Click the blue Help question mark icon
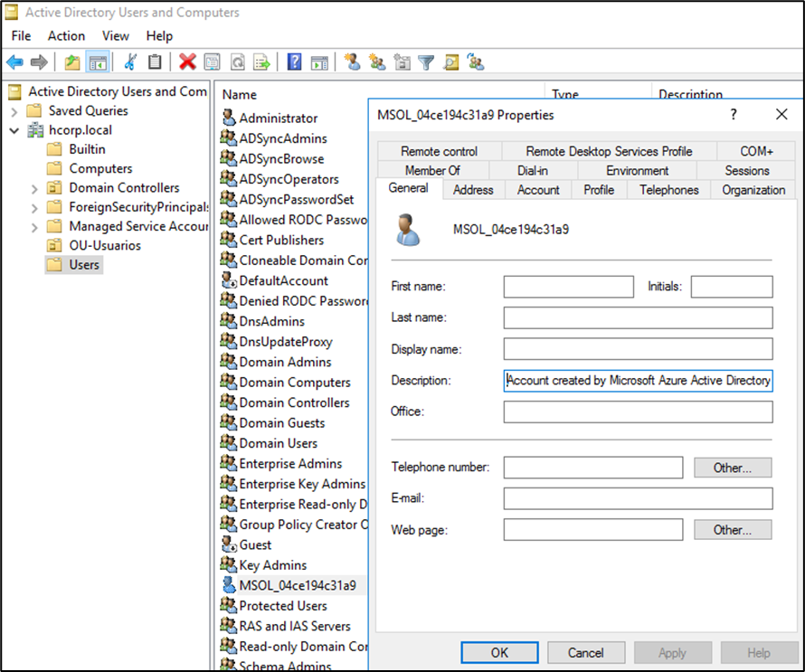The height and width of the screenshot is (672, 805). pos(294,62)
